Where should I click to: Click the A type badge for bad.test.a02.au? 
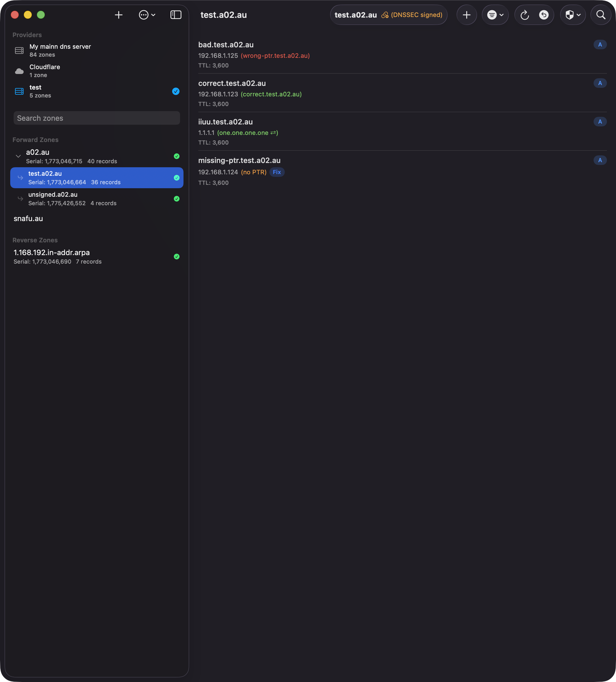[600, 45]
